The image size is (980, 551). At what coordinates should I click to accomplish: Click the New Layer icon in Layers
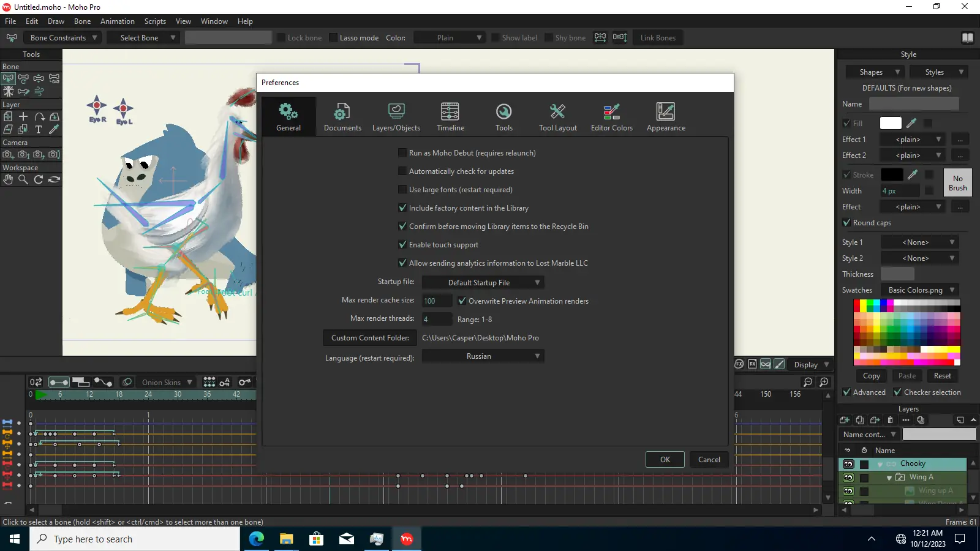(845, 420)
